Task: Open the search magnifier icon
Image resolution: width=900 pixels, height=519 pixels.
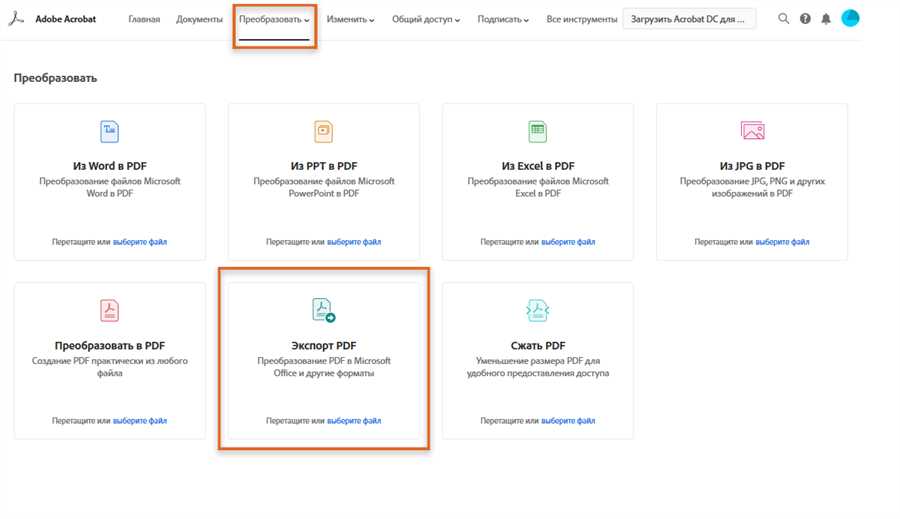Action: point(783,18)
